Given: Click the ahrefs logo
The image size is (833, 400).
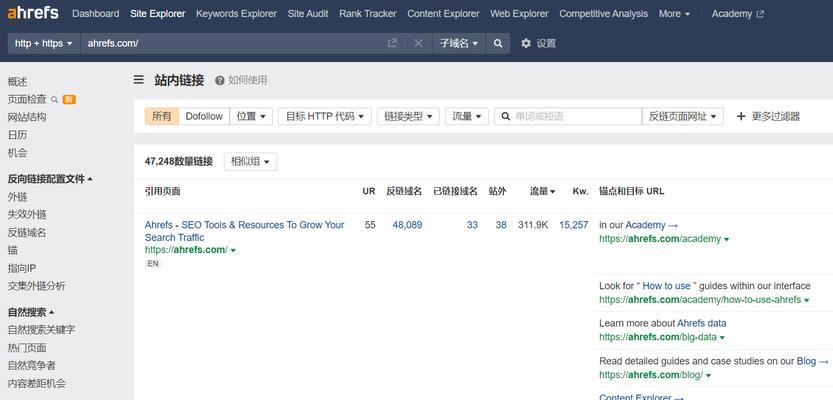Looking at the screenshot, I should tap(33, 13).
